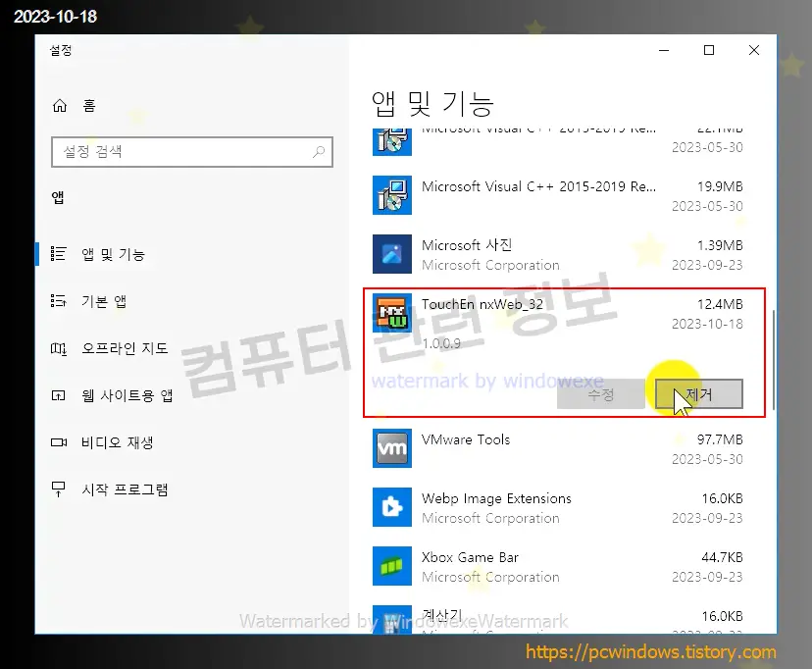Select the Microsoft 사진 app icon
Image resolution: width=812 pixels, height=669 pixels.
(392, 254)
